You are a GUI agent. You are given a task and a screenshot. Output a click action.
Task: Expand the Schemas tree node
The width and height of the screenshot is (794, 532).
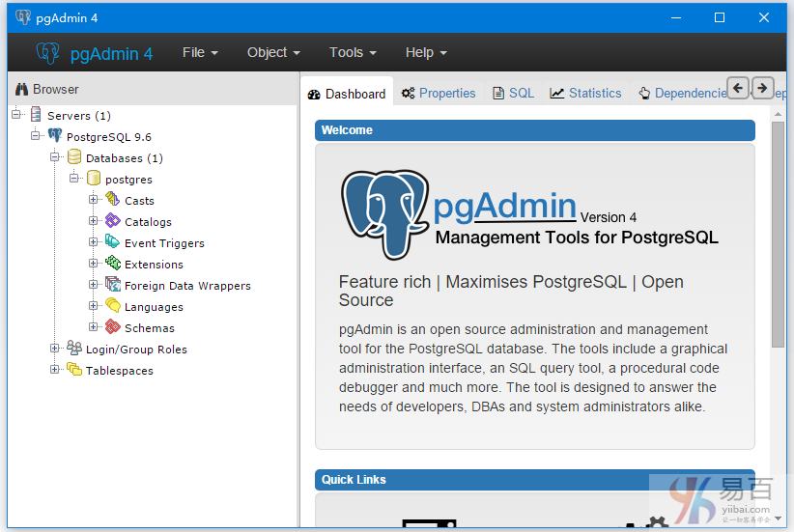94,327
